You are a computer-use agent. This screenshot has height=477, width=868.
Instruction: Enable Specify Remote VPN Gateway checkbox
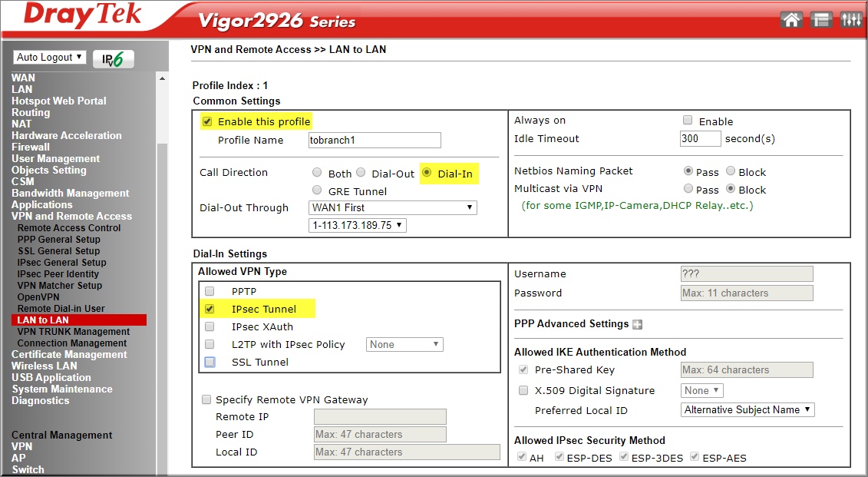(206, 399)
